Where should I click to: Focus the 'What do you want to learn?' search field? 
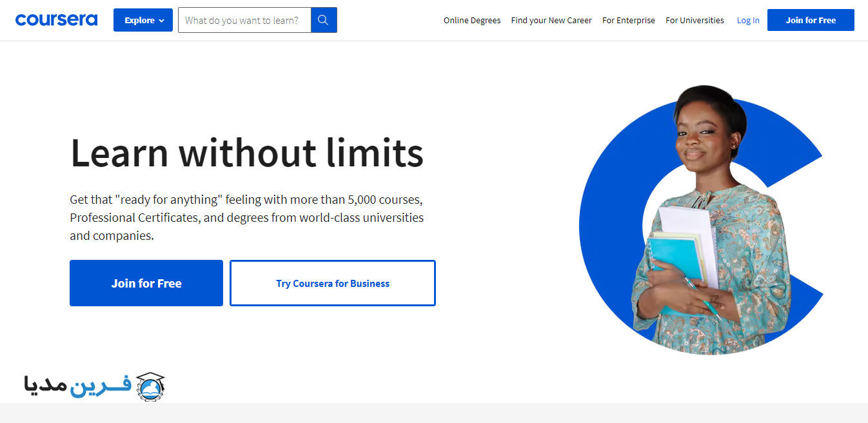point(244,20)
